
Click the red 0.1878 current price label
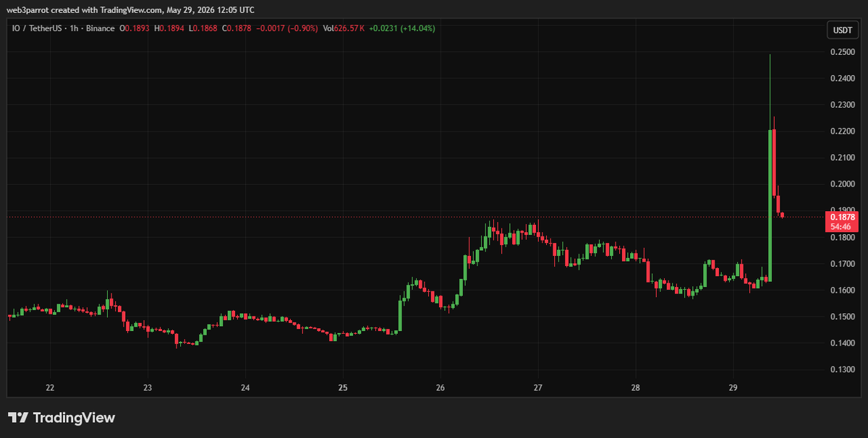click(x=843, y=217)
